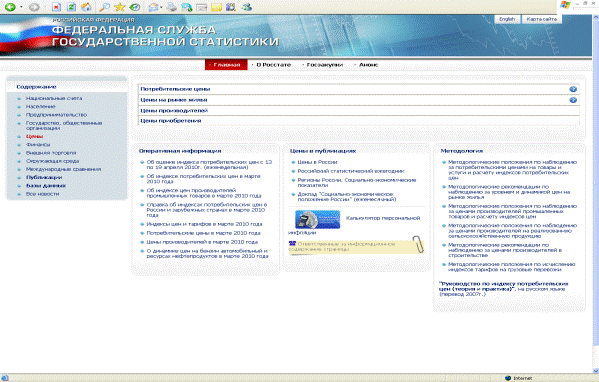
Task: Open the Цены в России publication link
Action: 317,162
